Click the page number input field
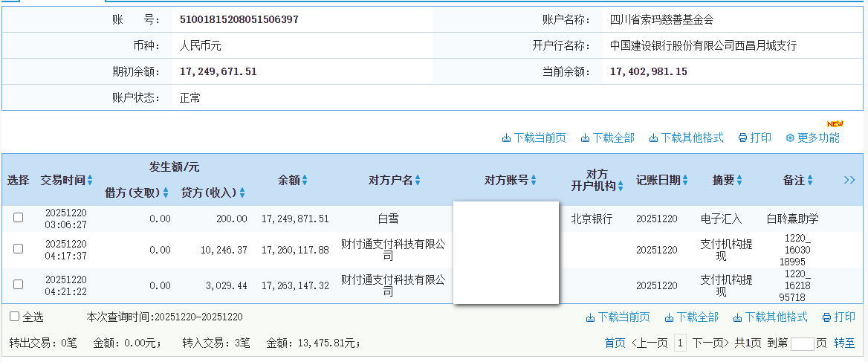Screen dimensions: 868x362 [x=802, y=343]
